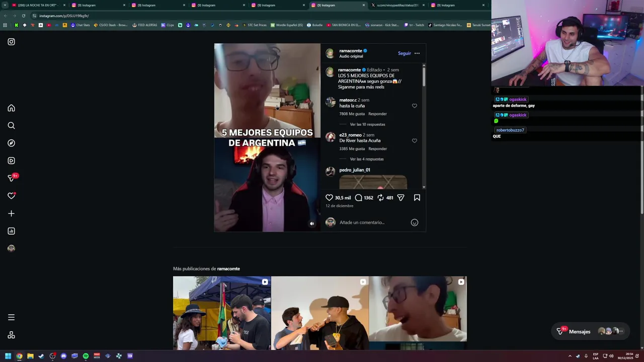Reply to the e23_romeo comment

[x=377, y=149]
